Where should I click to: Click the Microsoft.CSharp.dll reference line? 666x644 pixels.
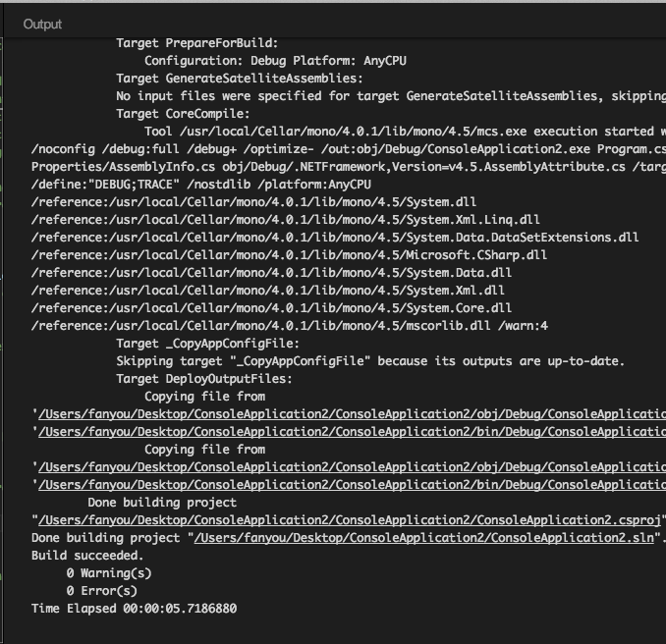[x=289, y=254]
